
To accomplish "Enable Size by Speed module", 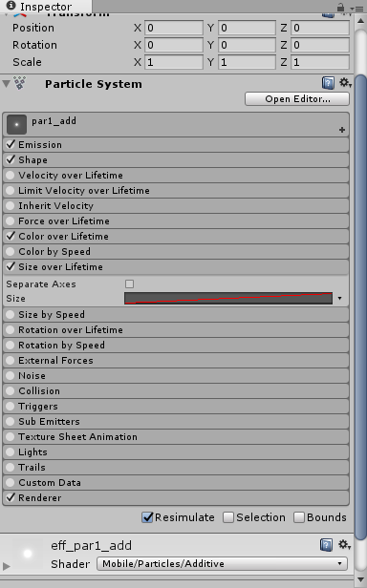I will [x=11, y=314].
